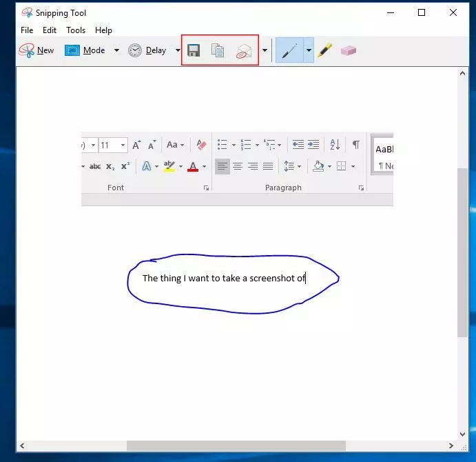
Task: Expand the Numbering dropdown arrow
Action: click(x=257, y=145)
